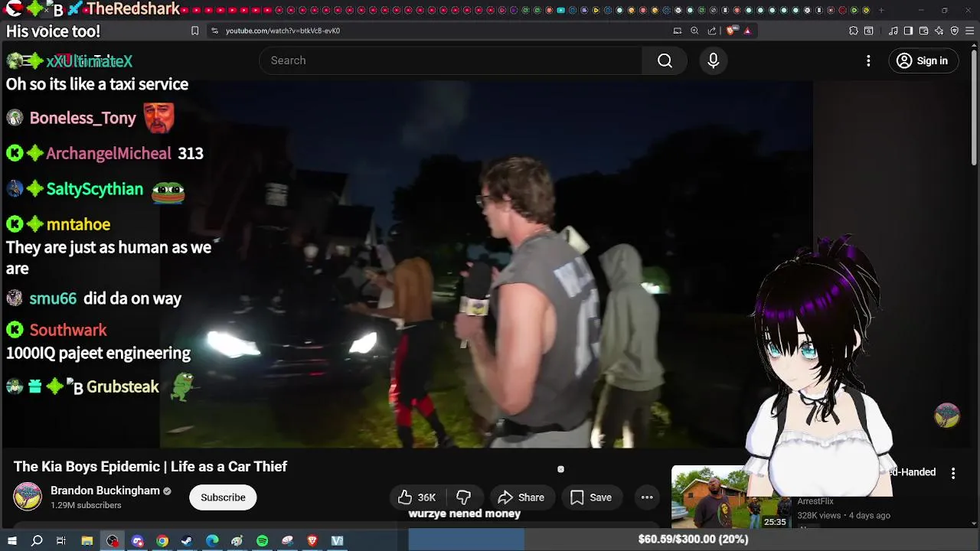Open browser extensions puzzle icon
Viewport: 980px width, 551px height.
(854, 31)
